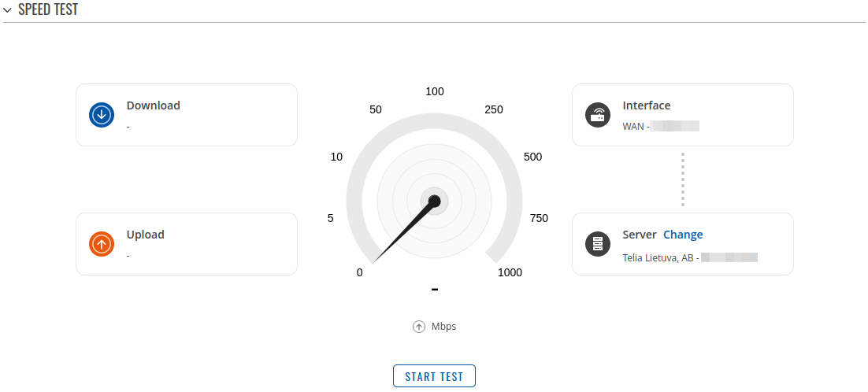Click the WAN interface value

[x=634, y=126]
